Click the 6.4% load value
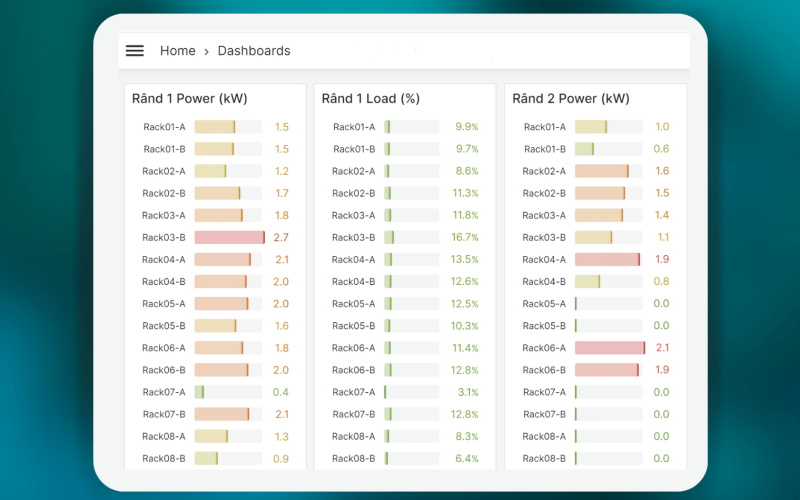 click(467, 459)
